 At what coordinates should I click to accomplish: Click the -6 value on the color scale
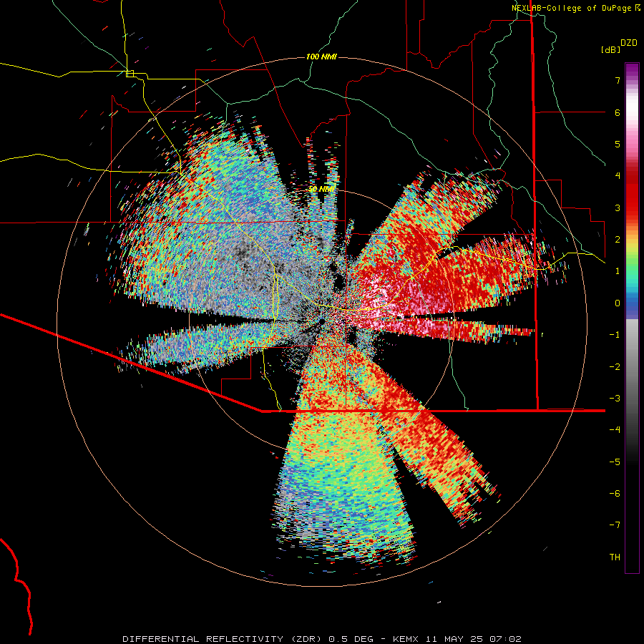(x=615, y=494)
